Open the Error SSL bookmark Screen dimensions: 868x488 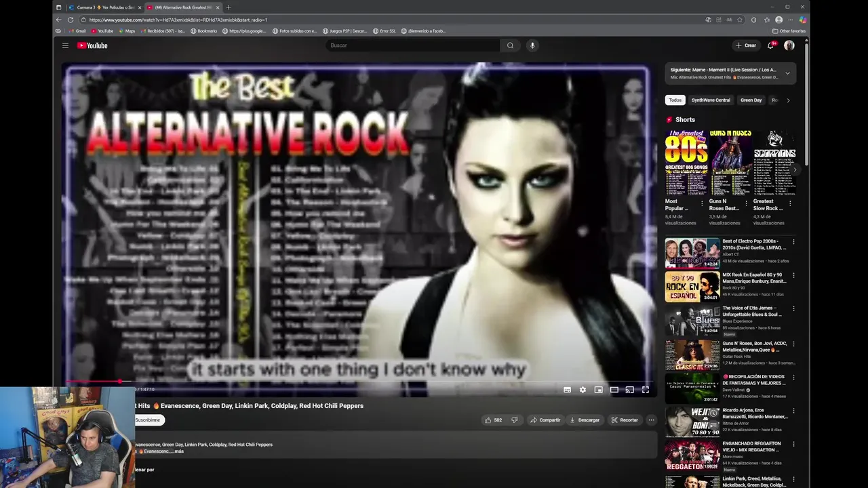click(x=384, y=30)
